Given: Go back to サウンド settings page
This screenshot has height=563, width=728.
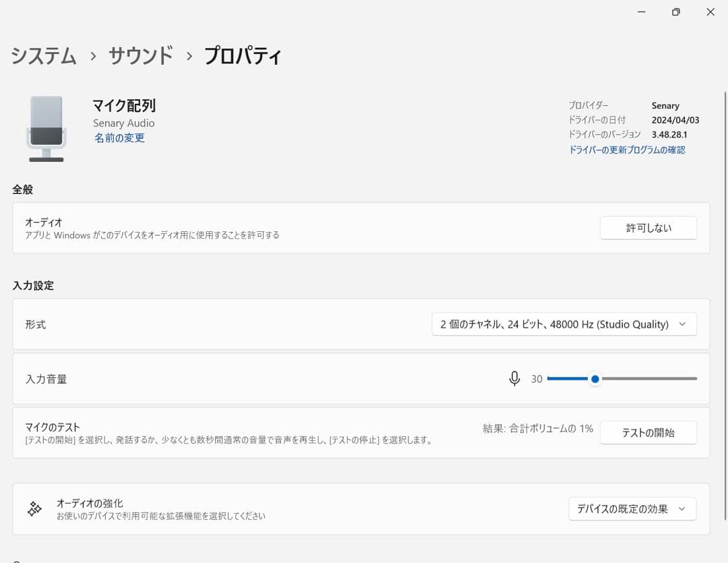Looking at the screenshot, I should [140, 57].
